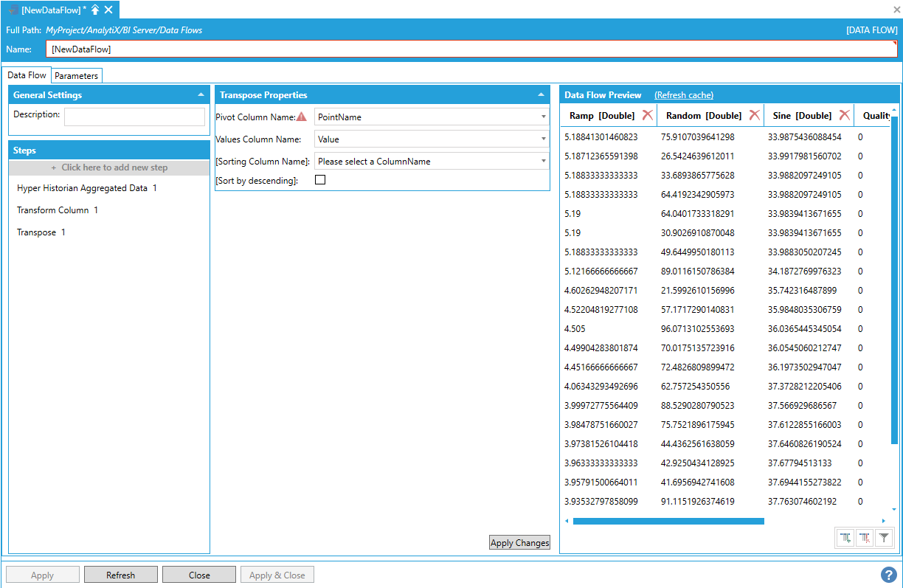Collapse the Transpose Properties panel
This screenshot has height=588, width=903.
[x=541, y=95]
